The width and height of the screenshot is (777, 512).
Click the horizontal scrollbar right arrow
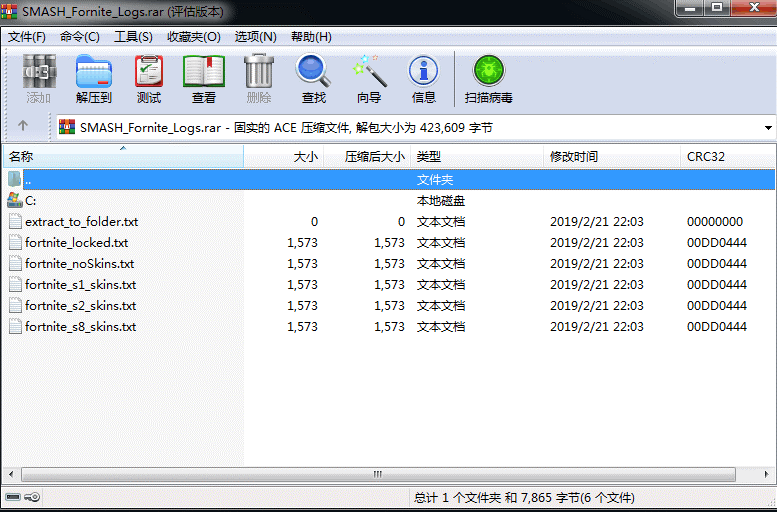[x=766, y=474]
